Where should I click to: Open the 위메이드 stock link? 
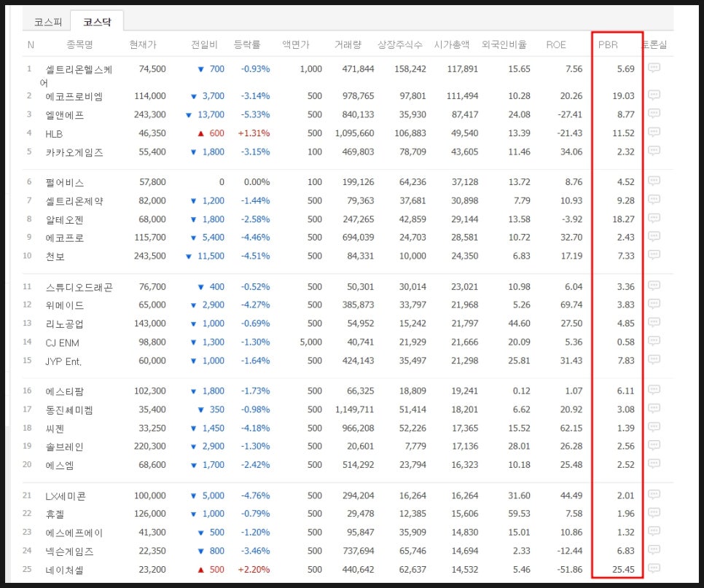pyautogui.click(x=65, y=305)
